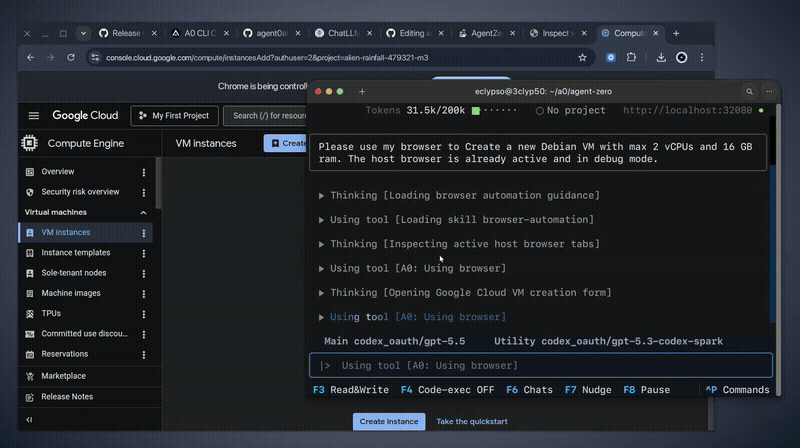Open the Committed use discounts three-dot menu

click(144, 334)
